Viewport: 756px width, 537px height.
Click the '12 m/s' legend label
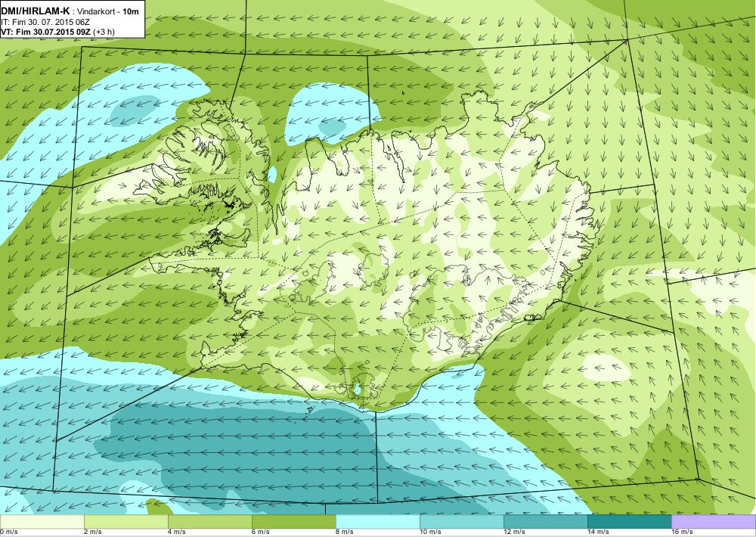(x=514, y=532)
